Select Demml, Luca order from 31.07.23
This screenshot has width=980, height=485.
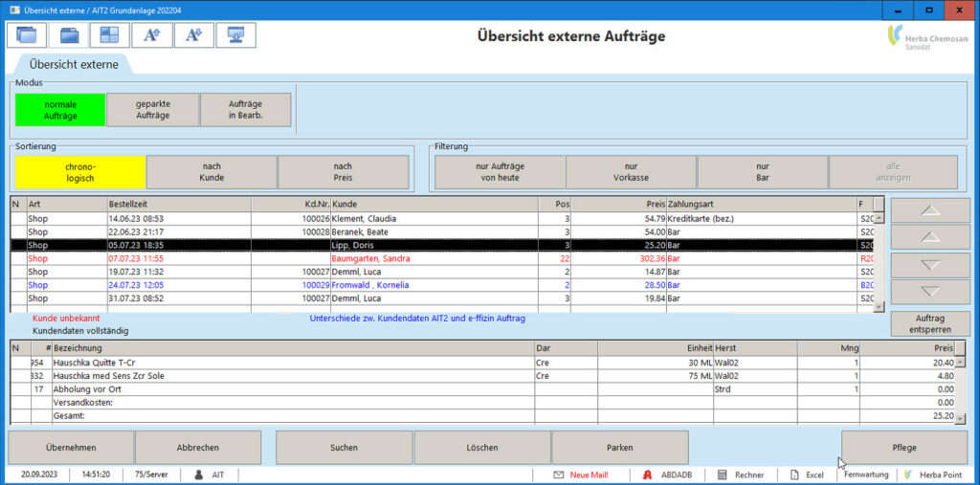coord(442,298)
